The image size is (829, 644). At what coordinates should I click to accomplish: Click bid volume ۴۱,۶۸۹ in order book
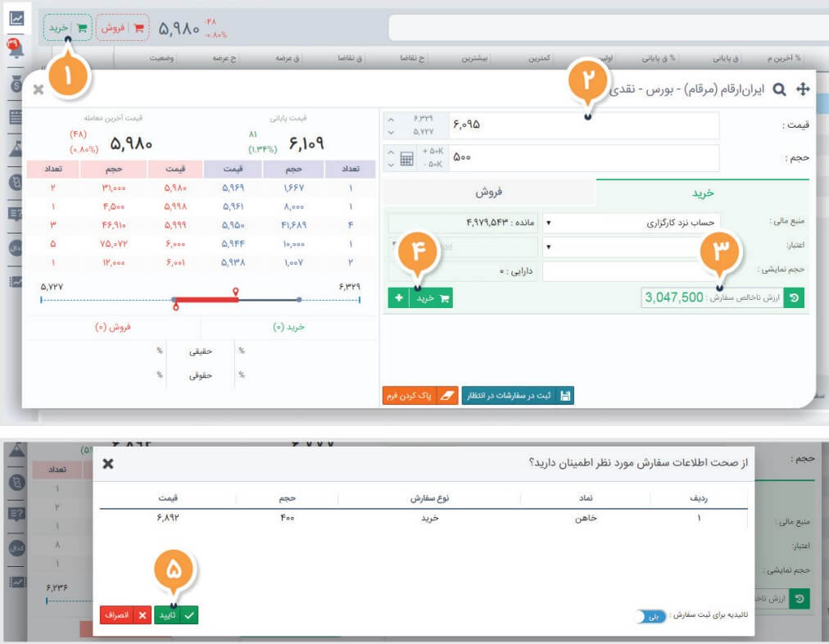click(x=294, y=224)
